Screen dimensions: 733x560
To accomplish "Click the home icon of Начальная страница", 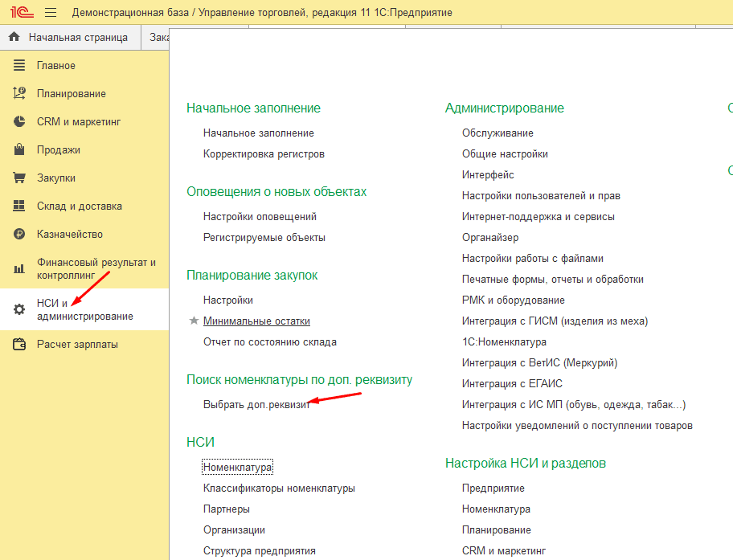I will pyautogui.click(x=14, y=37).
